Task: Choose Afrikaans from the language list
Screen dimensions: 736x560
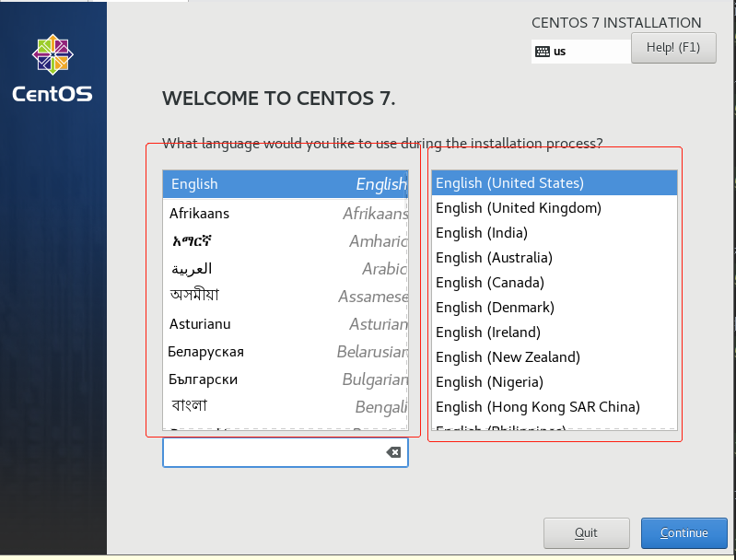Action: pos(286,214)
